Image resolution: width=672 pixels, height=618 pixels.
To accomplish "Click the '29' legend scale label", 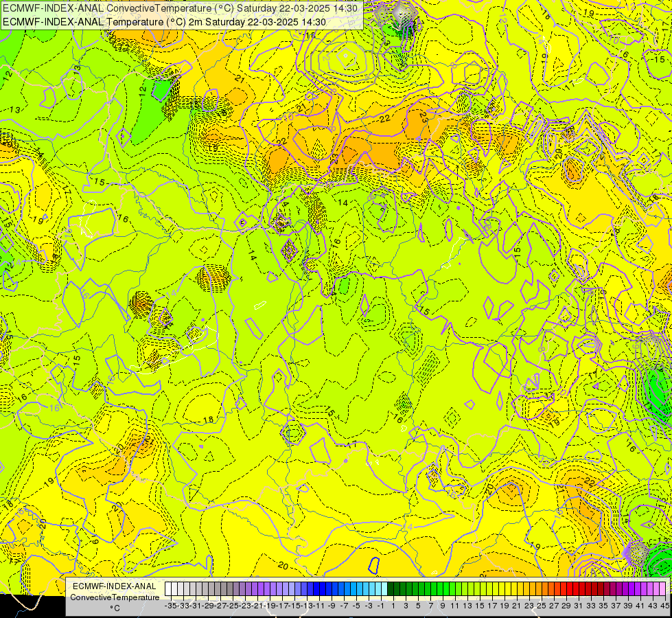I will [x=566, y=606].
